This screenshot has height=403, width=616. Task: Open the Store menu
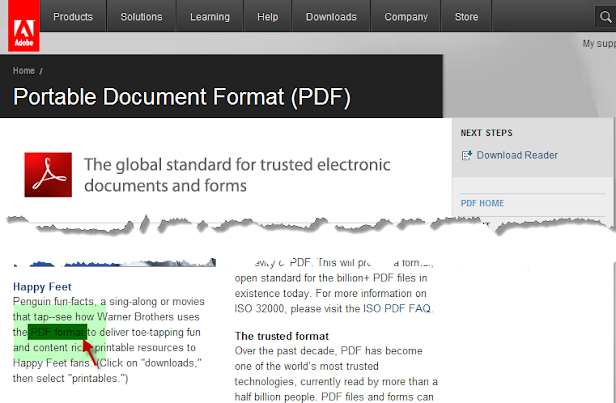click(x=466, y=17)
